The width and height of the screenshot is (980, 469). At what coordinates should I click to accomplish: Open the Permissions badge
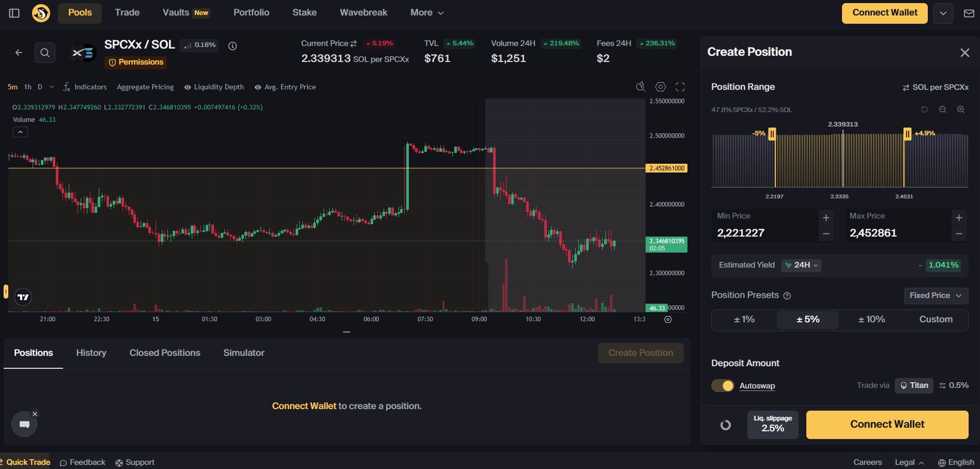click(136, 62)
